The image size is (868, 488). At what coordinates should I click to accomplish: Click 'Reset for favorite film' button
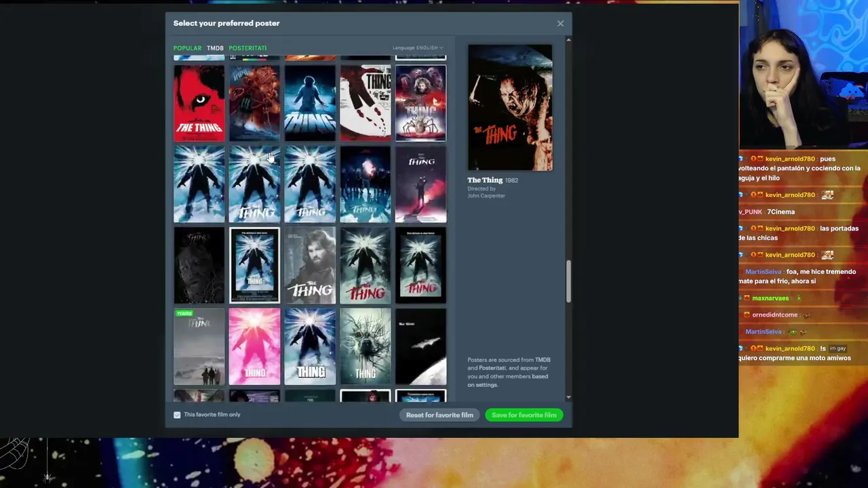[439, 415]
